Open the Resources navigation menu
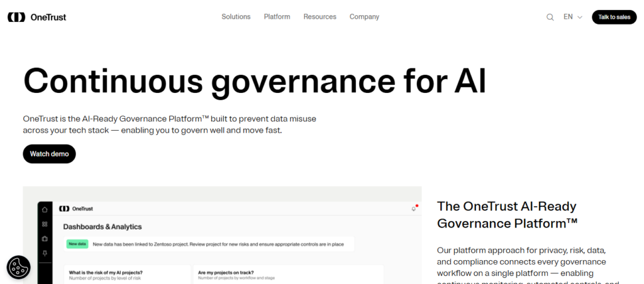This screenshot has width=644, height=284. click(319, 17)
